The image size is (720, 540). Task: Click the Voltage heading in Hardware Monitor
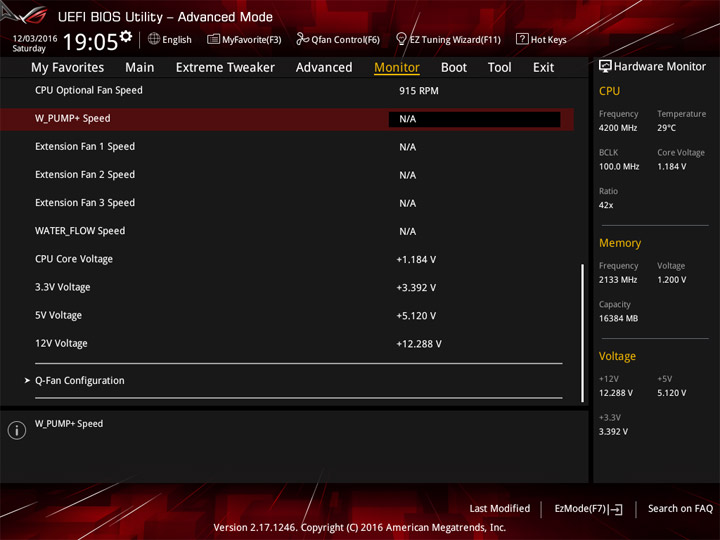pyautogui.click(x=617, y=356)
